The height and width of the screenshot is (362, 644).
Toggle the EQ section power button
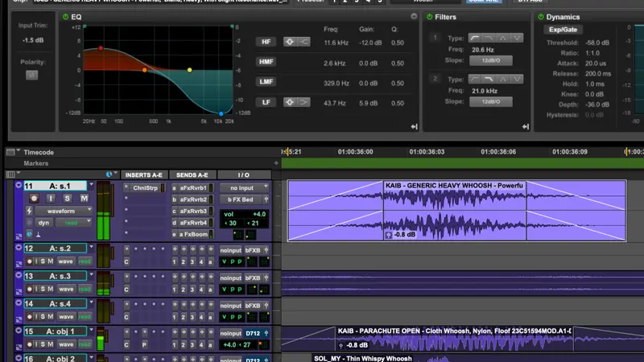point(65,17)
